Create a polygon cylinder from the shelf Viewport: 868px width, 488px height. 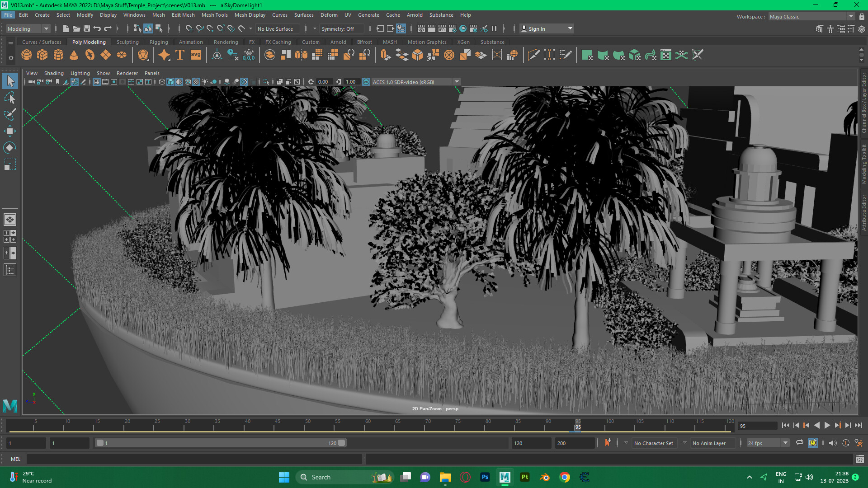pos(58,55)
